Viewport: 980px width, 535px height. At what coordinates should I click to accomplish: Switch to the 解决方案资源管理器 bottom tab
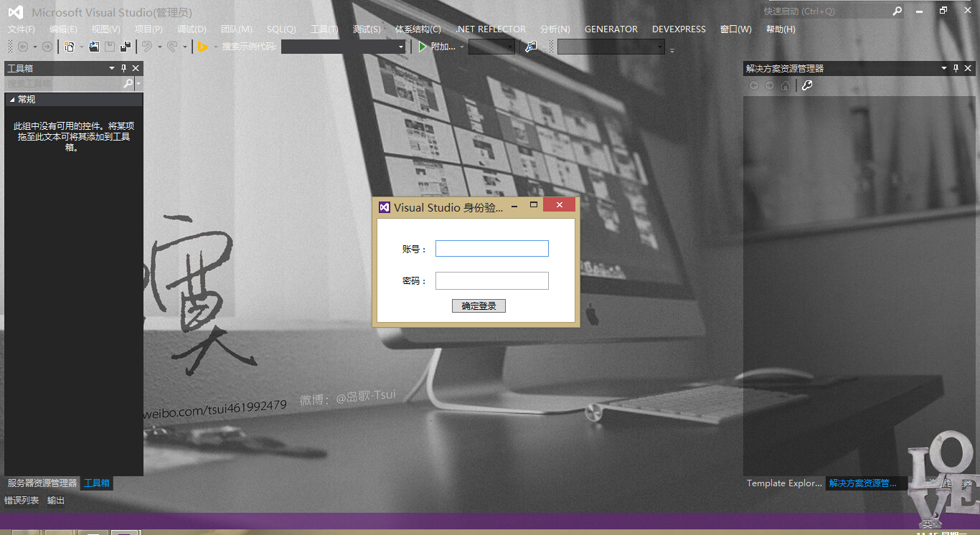[x=863, y=483]
